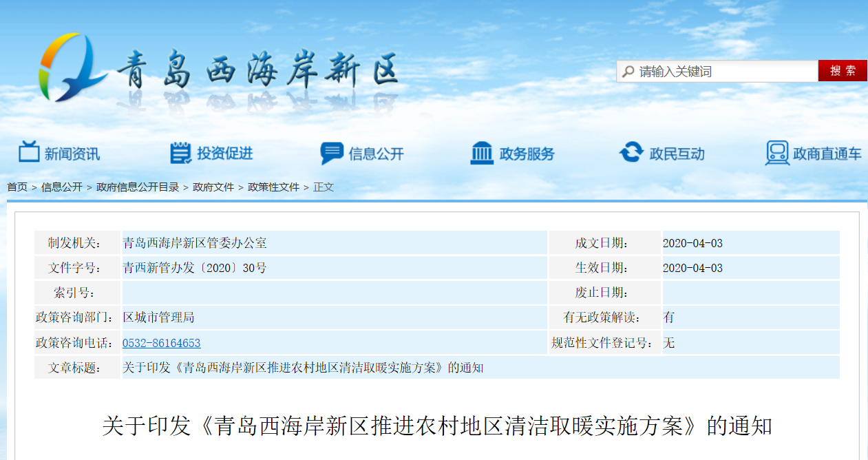Click the 政商直通车 train icon
The image size is (868, 460).
pos(777,153)
